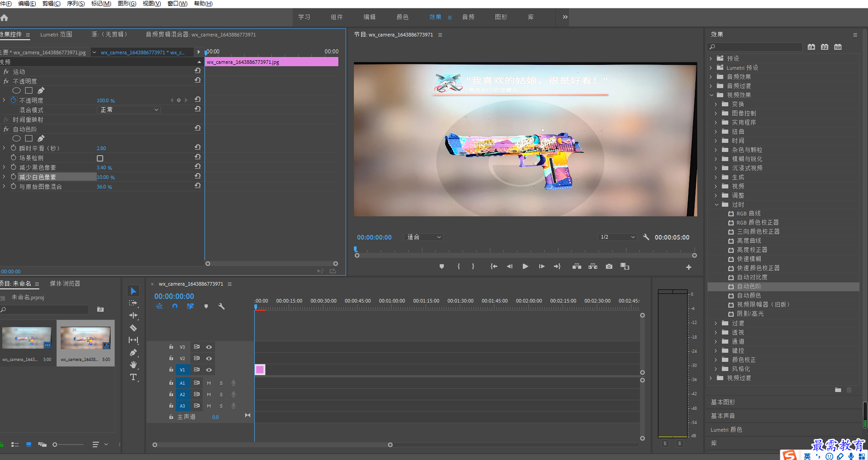Viewport: 868px width, 460px height.
Task: Select the Razor tool
Action: pos(133,328)
